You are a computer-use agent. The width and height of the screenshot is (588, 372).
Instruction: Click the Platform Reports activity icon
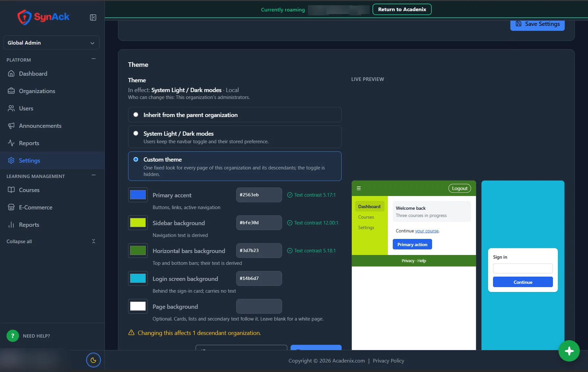[11, 143]
